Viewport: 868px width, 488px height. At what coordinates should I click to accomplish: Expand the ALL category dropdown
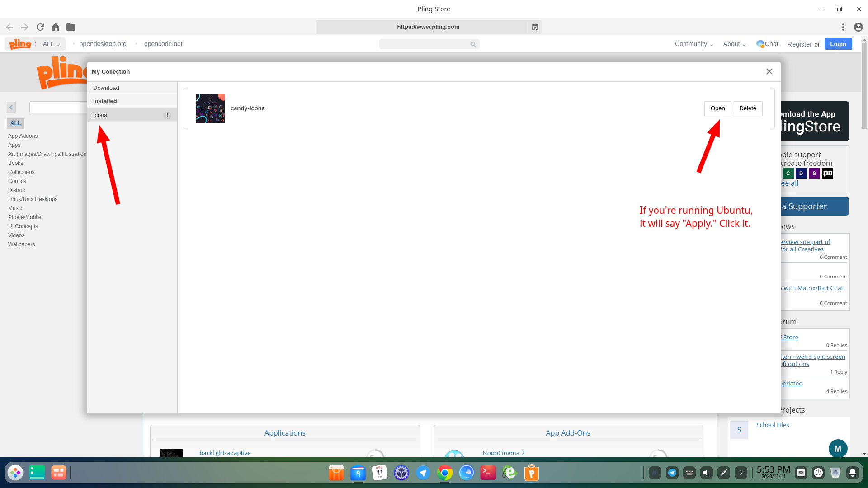coord(52,44)
